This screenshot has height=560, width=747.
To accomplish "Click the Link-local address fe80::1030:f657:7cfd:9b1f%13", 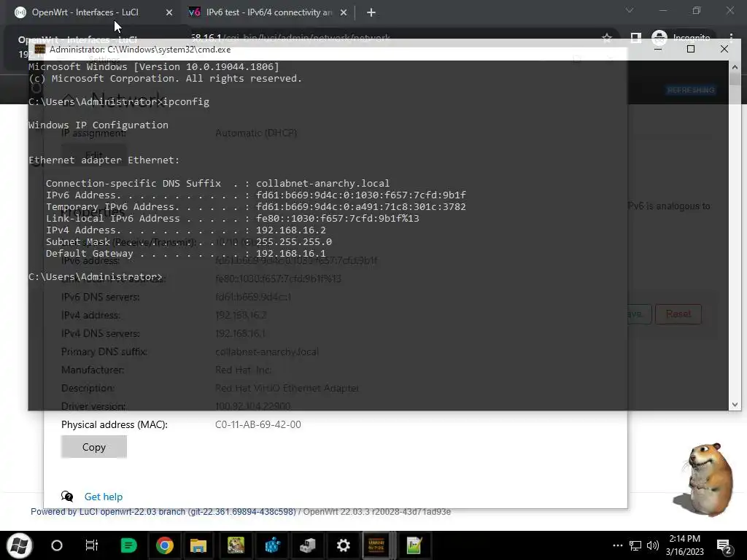I will click(337, 219).
